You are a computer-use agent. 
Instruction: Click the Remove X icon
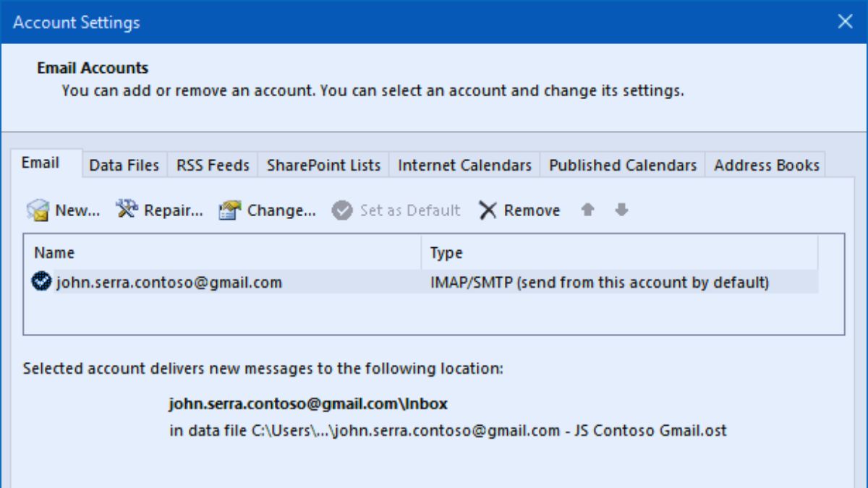click(x=488, y=210)
